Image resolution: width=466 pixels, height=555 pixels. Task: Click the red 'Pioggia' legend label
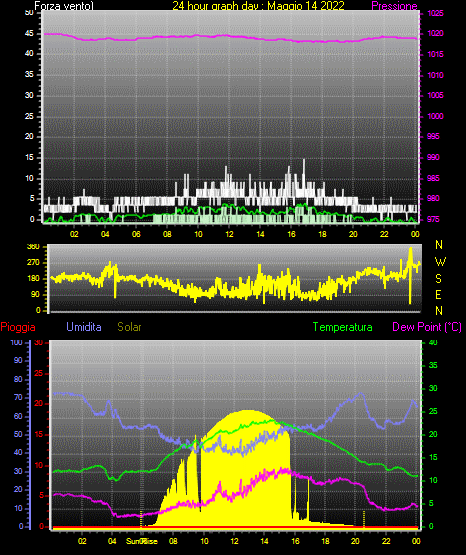point(18,327)
